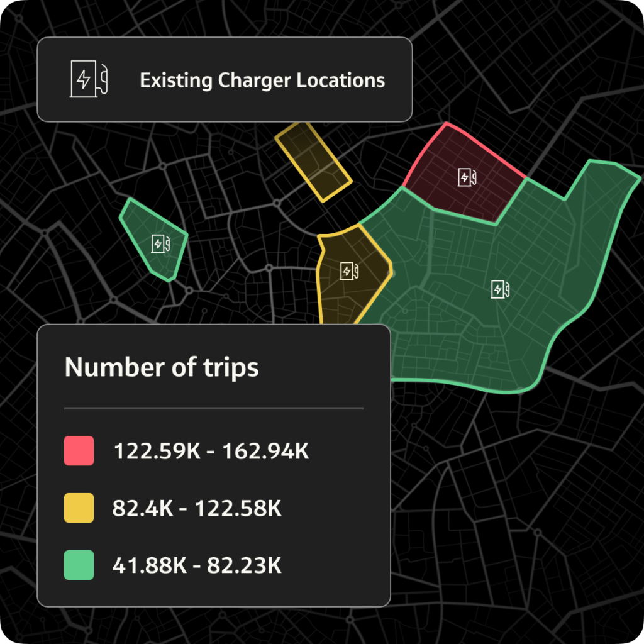Toggle visibility of the red trip range
Image resolution: width=644 pixels, height=644 pixels.
(x=78, y=451)
